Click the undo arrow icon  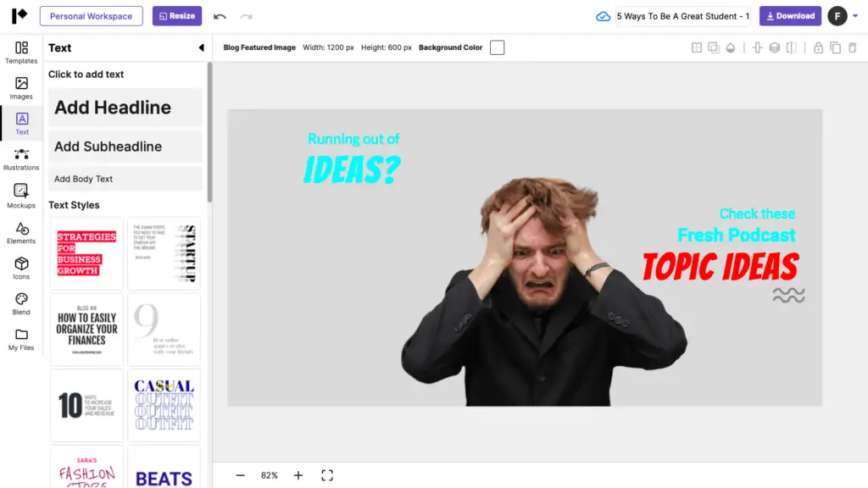(x=220, y=16)
